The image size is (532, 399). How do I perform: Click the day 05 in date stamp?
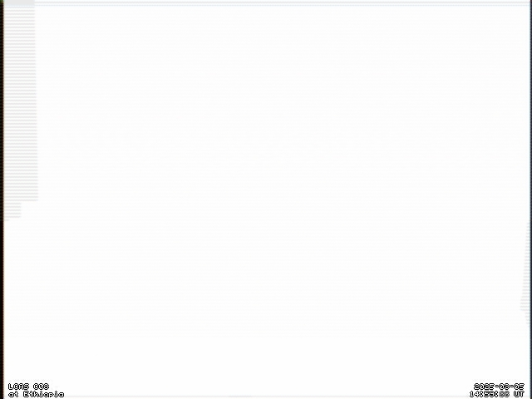tap(519, 387)
